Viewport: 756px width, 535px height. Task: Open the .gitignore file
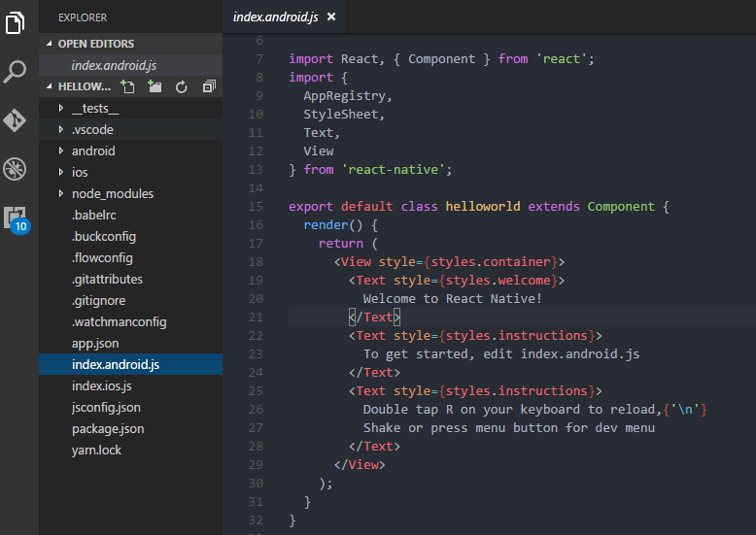[x=98, y=300]
